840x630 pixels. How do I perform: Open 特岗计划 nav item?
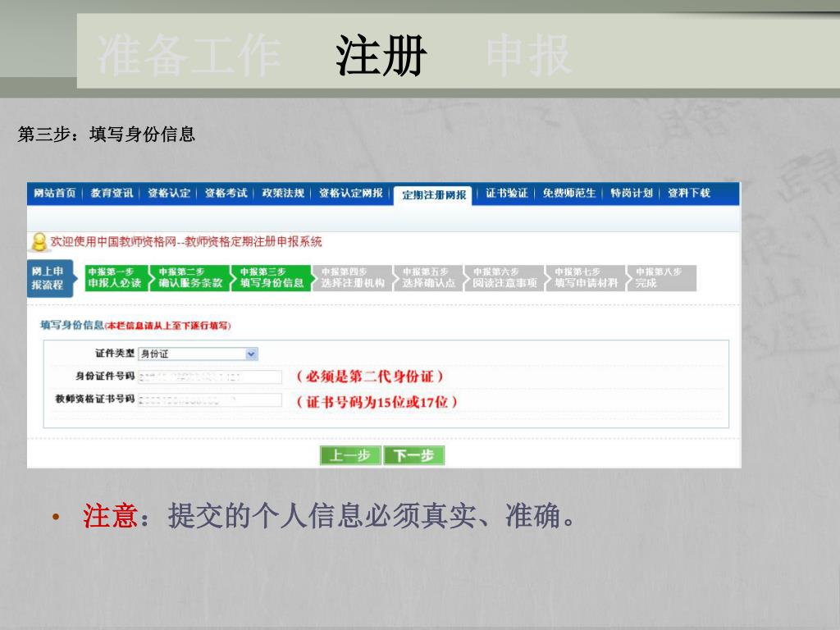coord(631,193)
